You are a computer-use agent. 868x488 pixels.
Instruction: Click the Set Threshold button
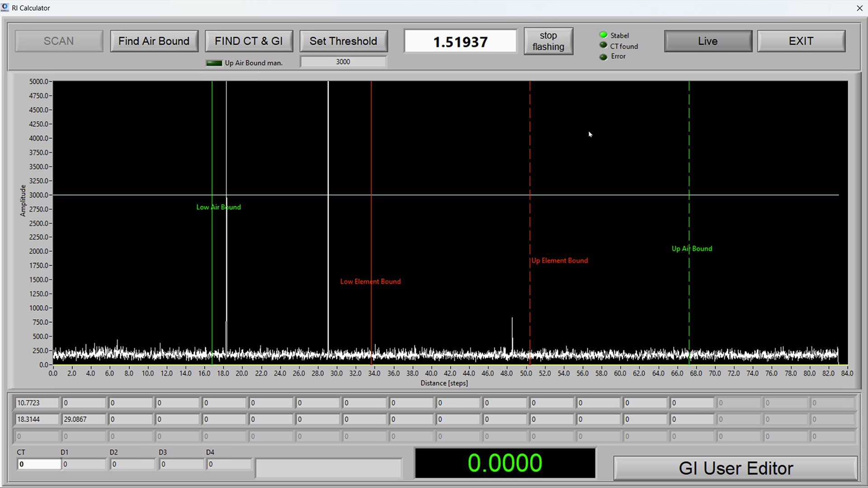pyautogui.click(x=343, y=41)
